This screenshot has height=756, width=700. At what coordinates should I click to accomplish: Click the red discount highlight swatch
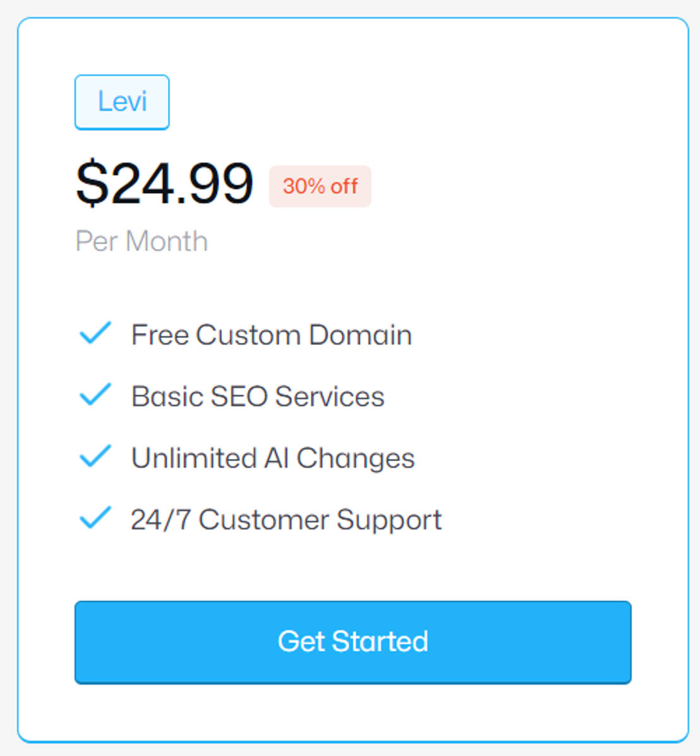[x=320, y=186]
